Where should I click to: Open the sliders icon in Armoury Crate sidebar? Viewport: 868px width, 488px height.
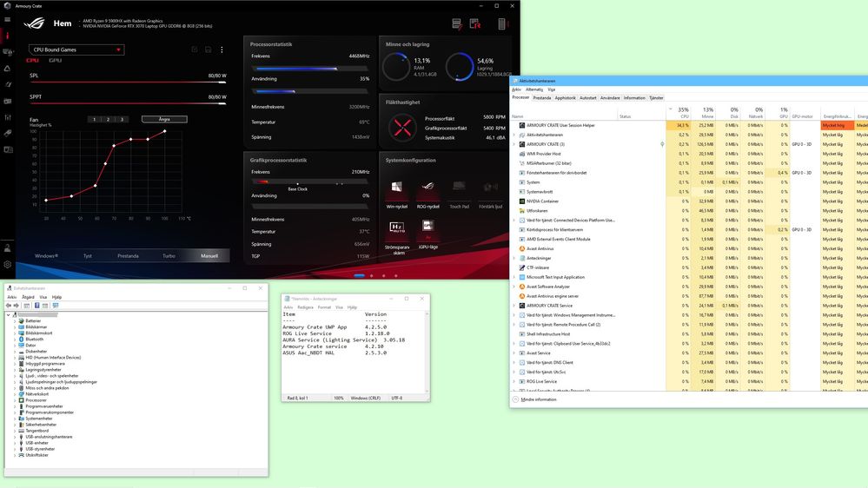click(x=7, y=117)
